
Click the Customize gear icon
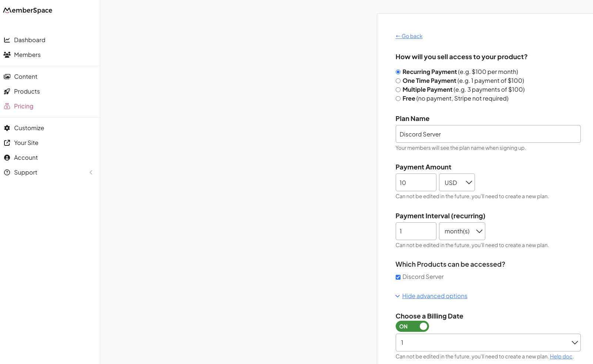tap(7, 128)
